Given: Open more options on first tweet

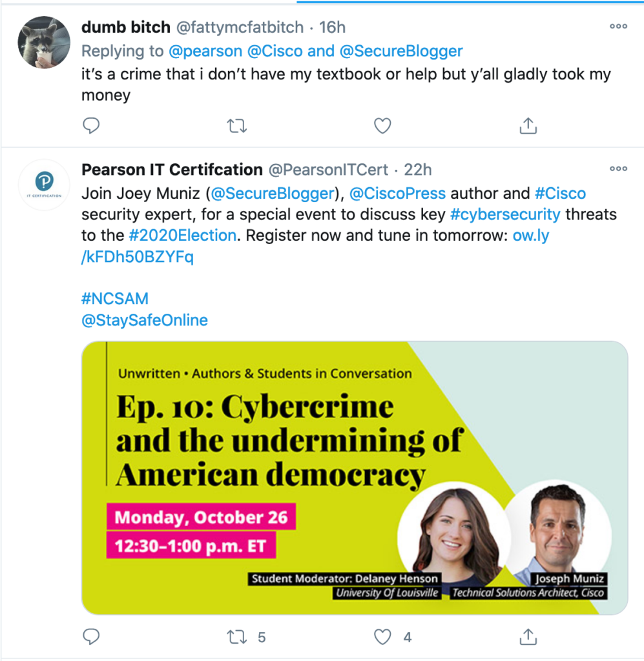Looking at the screenshot, I should (618, 26).
